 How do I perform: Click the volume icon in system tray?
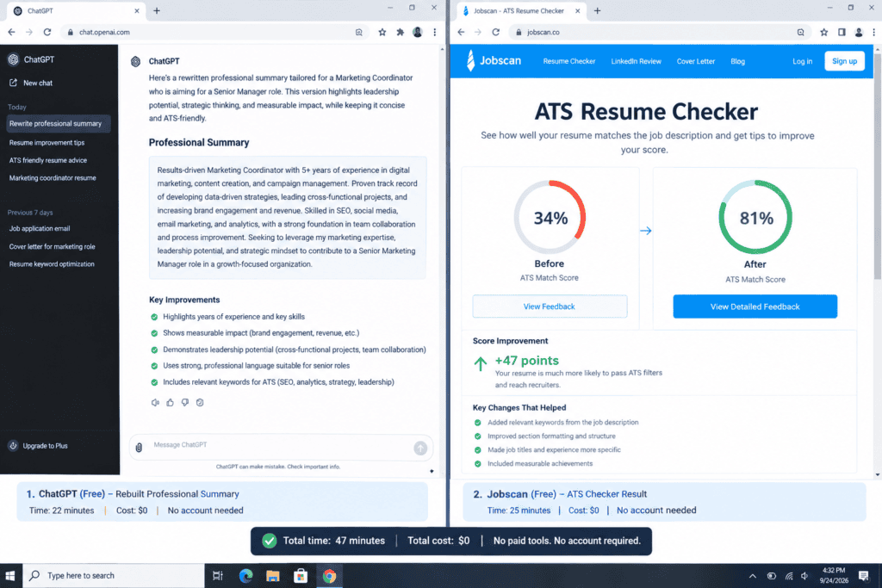(x=804, y=576)
